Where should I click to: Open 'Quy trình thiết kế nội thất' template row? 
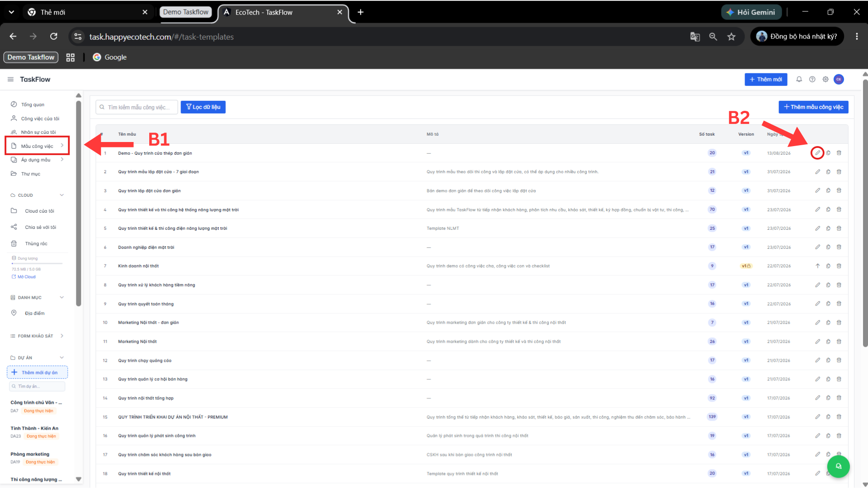472,474
